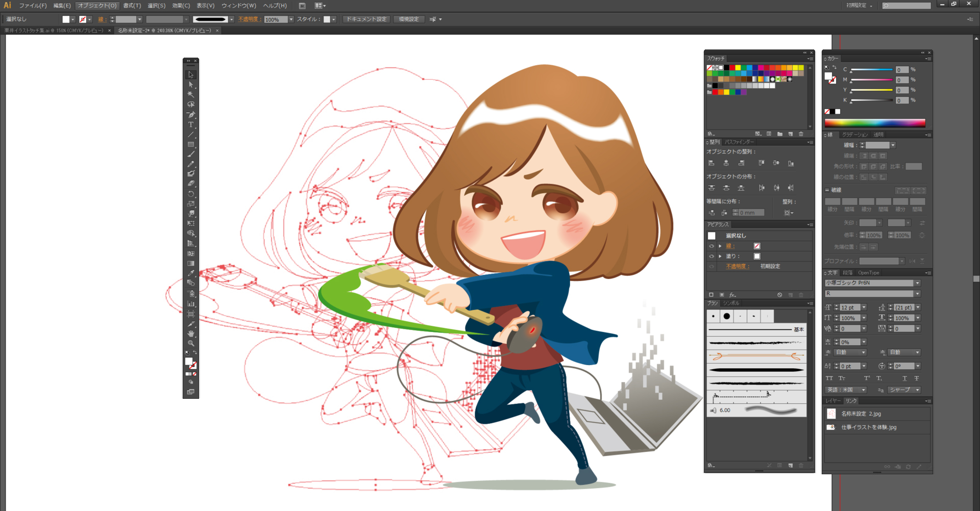Expand the 線 stroke row in Appearance panel
Viewport: 980px width, 511px height.
point(720,246)
